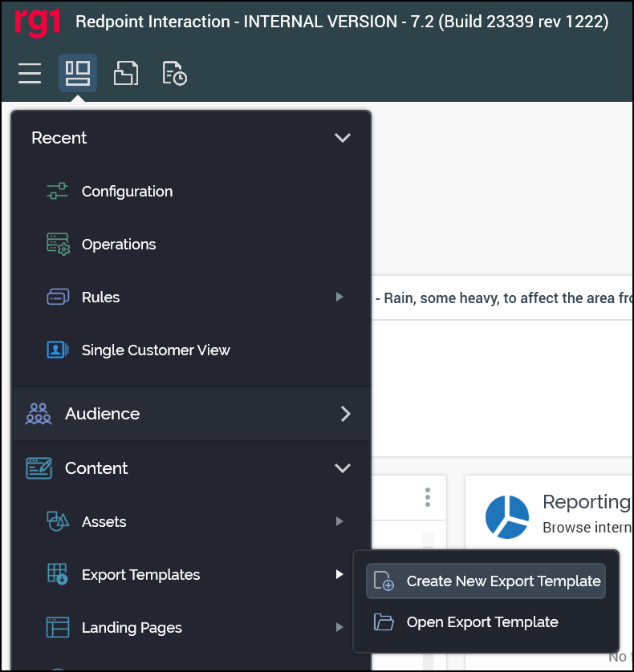
Task: Click the recent history clock icon
Action: pos(174,75)
